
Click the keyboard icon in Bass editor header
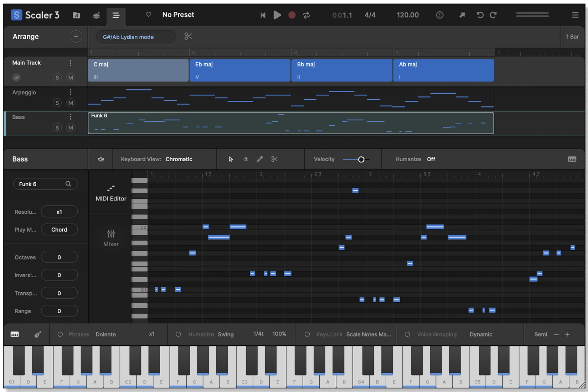pos(572,159)
